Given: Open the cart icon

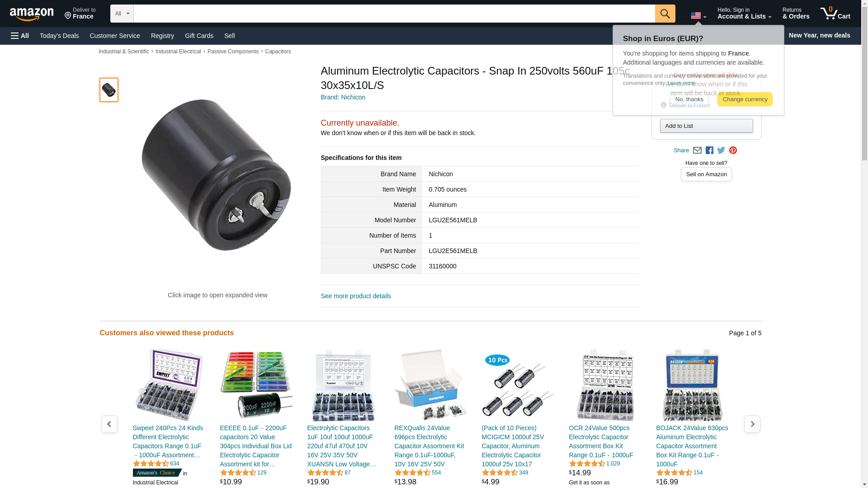Looking at the screenshot, I should click(x=835, y=14).
